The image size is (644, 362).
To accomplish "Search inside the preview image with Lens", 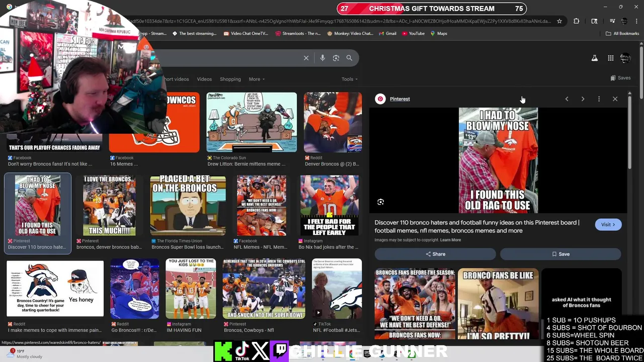I will (x=380, y=202).
